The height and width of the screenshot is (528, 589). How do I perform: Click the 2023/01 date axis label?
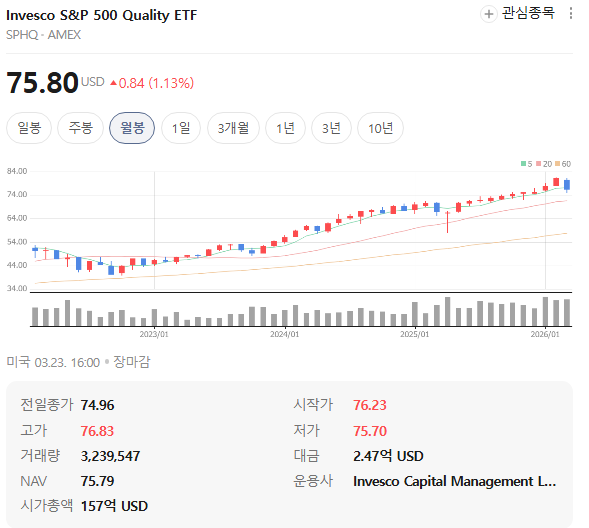coord(154,334)
